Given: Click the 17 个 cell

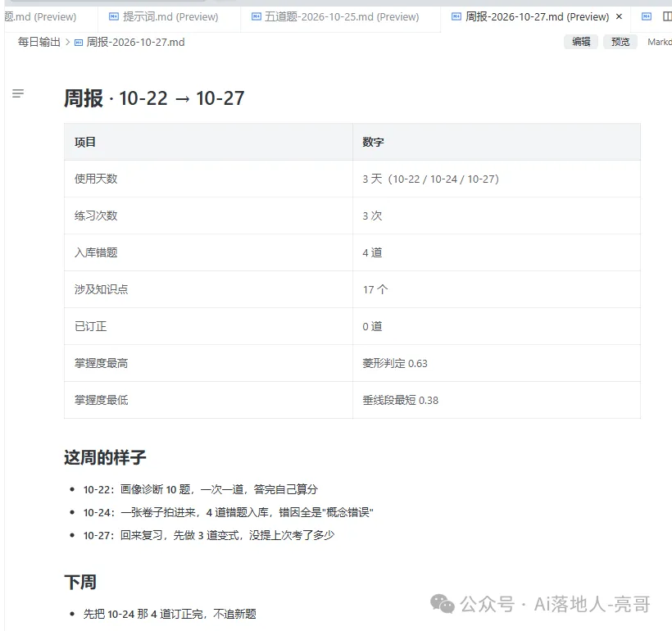Looking at the screenshot, I should coord(497,289).
